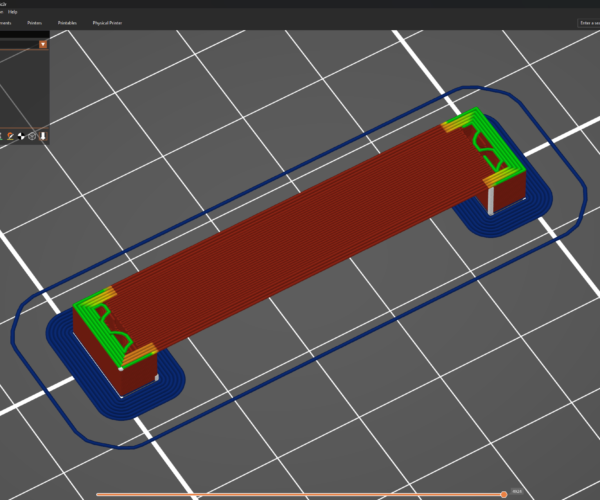This screenshot has height=500, width=600.
Task: Click the orange horizontal move slider track
Action: pos(298,494)
